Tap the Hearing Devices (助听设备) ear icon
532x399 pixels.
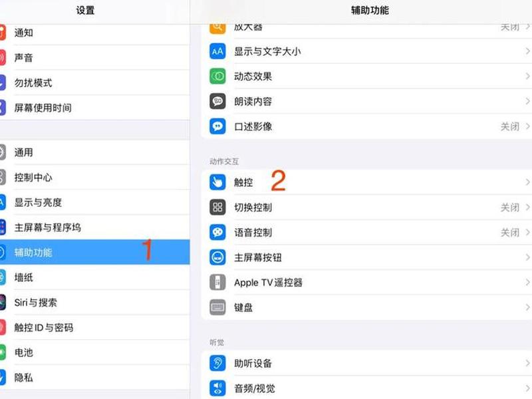[217, 363]
